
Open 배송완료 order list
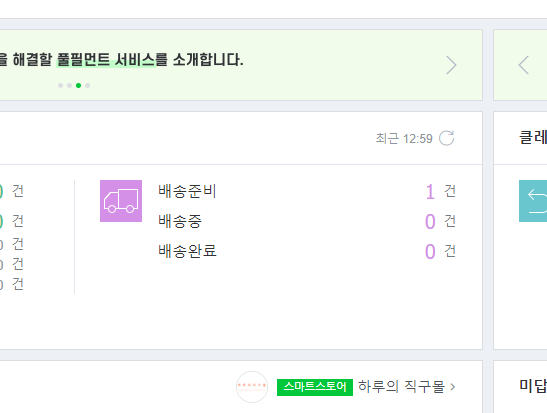(187, 251)
